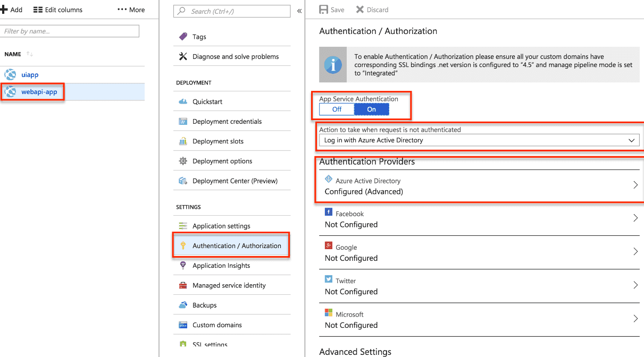Select the Deployment options gear icon
644x357 pixels.
click(183, 161)
